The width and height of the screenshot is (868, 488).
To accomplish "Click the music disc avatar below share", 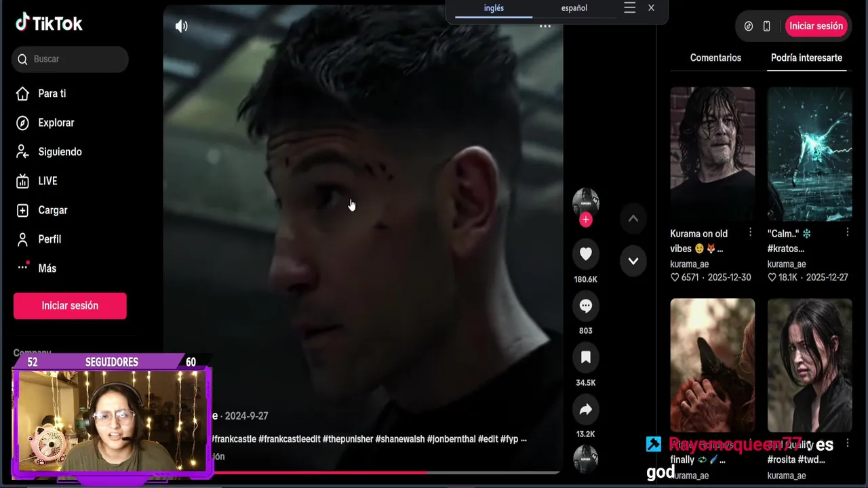I will pyautogui.click(x=586, y=458).
